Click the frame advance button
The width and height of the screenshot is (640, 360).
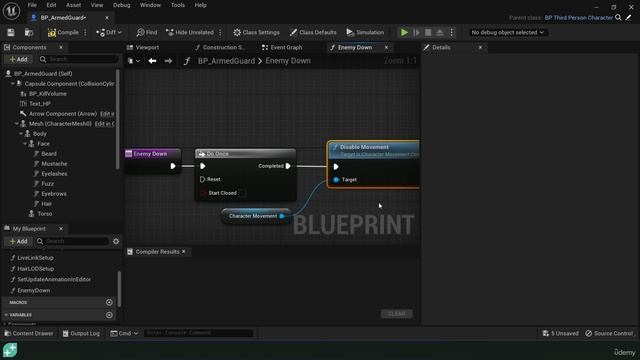tap(416, 32)
